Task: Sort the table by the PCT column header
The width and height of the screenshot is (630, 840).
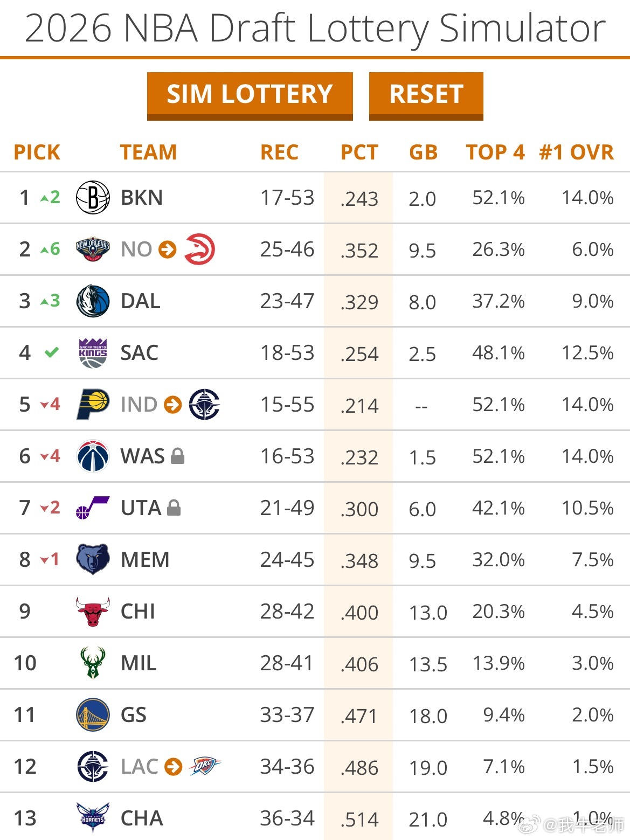Action: coord(359,152)
